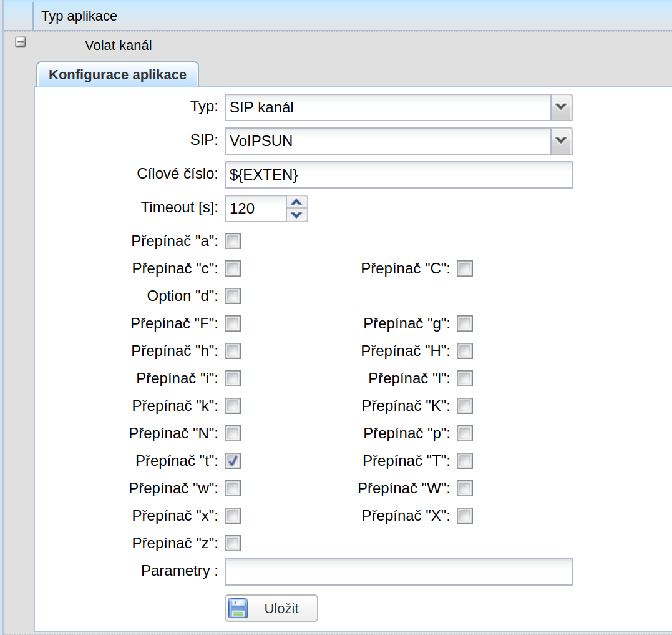Tick the Přepínač "c" lowercase checkbox

pos(233,268)
